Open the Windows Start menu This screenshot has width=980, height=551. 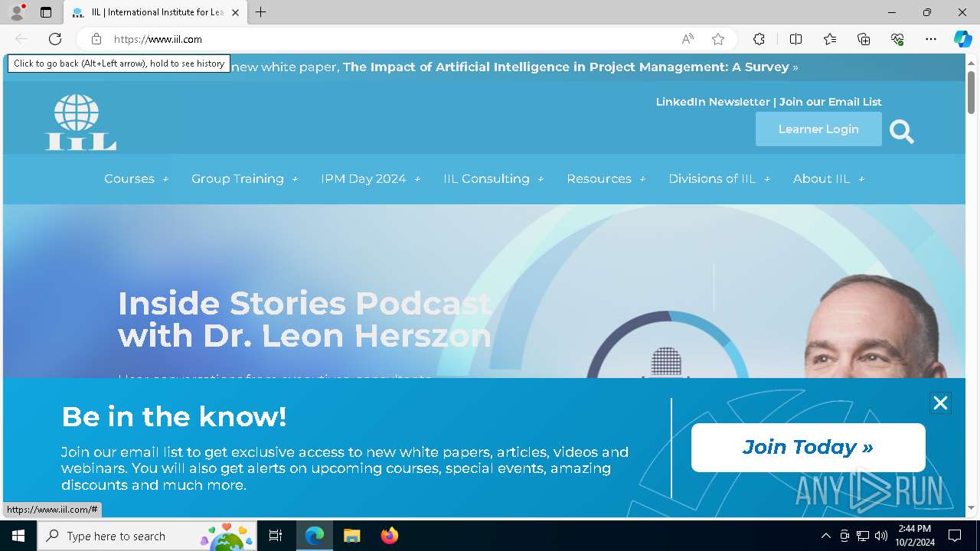coord(18,536)
